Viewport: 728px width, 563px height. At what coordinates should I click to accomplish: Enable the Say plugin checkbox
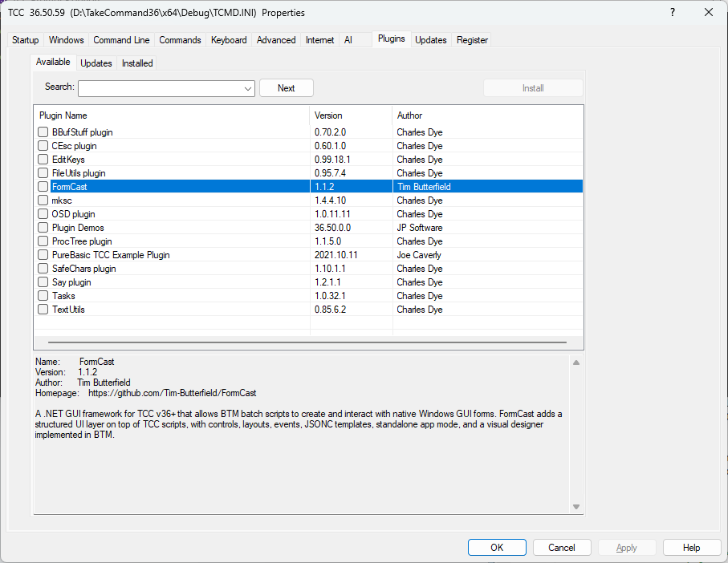[43, 282]
